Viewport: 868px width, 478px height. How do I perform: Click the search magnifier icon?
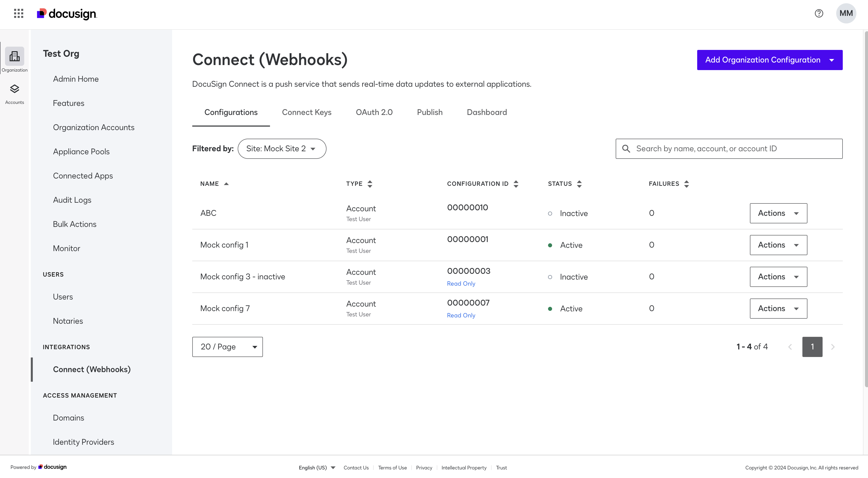click(627, 148)
